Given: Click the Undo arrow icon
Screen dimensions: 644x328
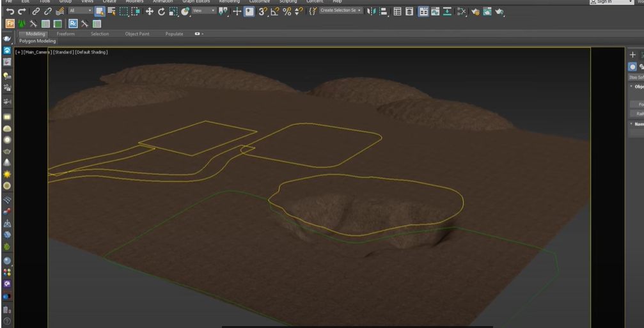Looking at the screenshot, I should [10, 12].
